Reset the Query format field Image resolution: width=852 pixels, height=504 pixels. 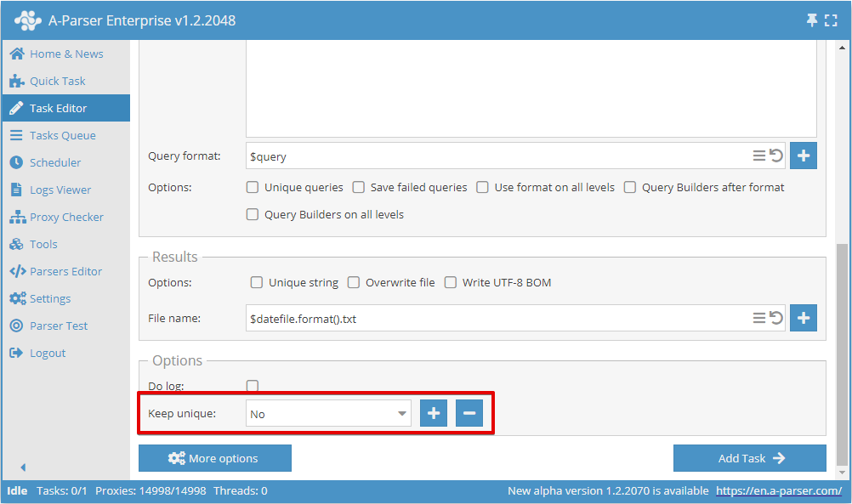point(775,156)
